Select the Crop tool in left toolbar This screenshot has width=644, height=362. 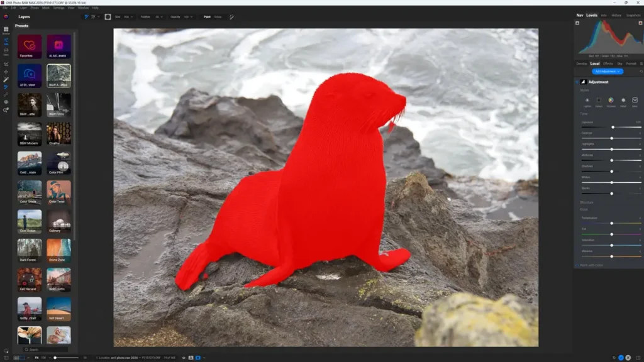click(6, 64)
